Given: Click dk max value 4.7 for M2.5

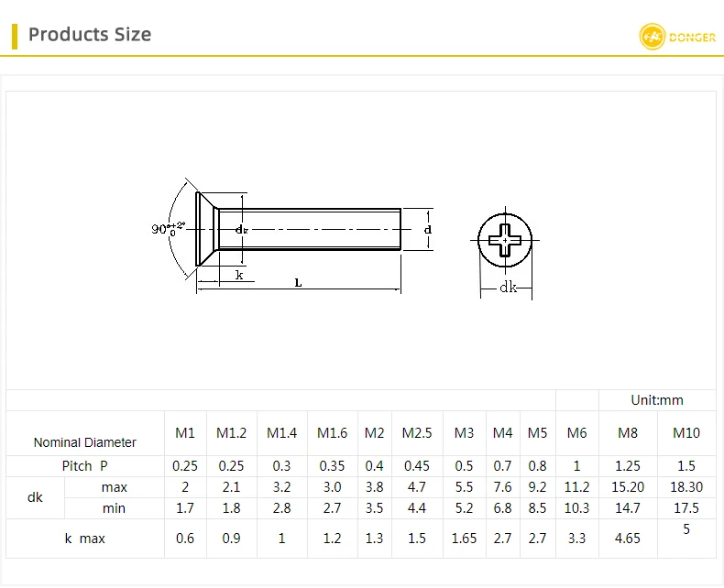Looking at the screenshot, I should pos(417,487).
